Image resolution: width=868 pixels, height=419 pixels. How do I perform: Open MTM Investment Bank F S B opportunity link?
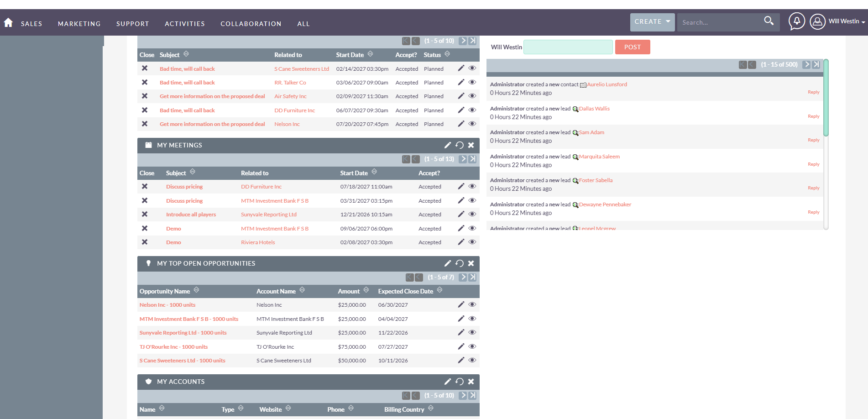[x=189, y=319]
